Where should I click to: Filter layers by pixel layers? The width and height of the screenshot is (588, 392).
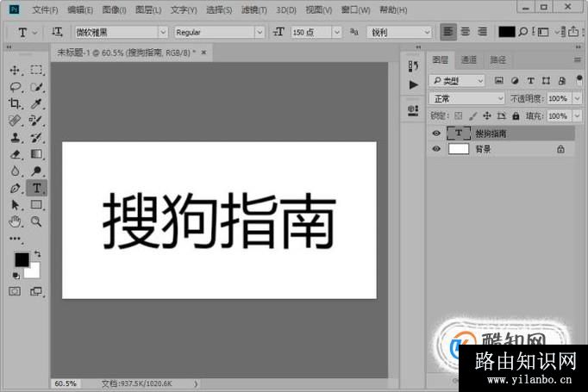(498, 81)
